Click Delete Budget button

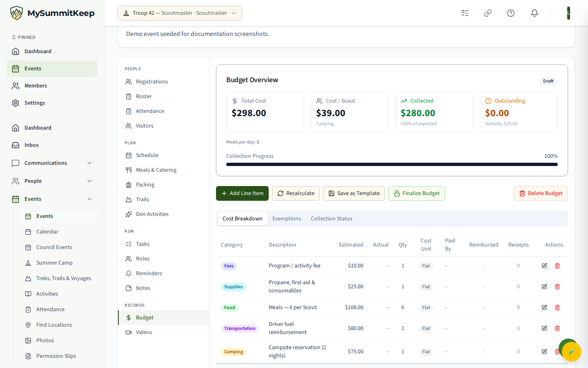tap(541, 193)
